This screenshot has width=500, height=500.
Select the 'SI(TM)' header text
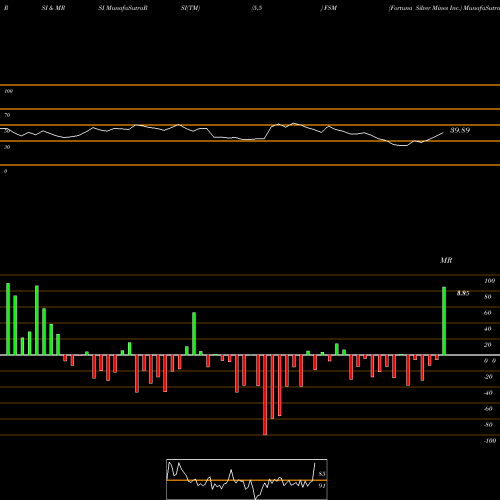pos(190,8)
